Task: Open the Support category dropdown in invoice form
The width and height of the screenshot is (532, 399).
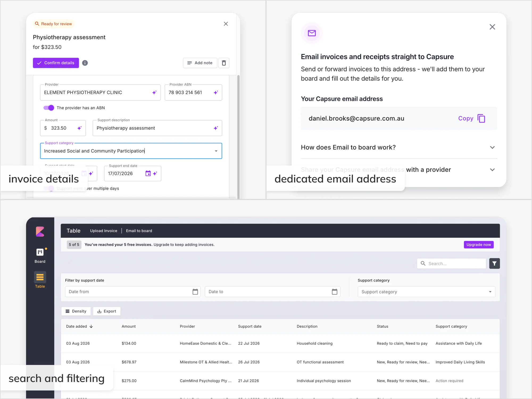Action: (x=216, y=151)
